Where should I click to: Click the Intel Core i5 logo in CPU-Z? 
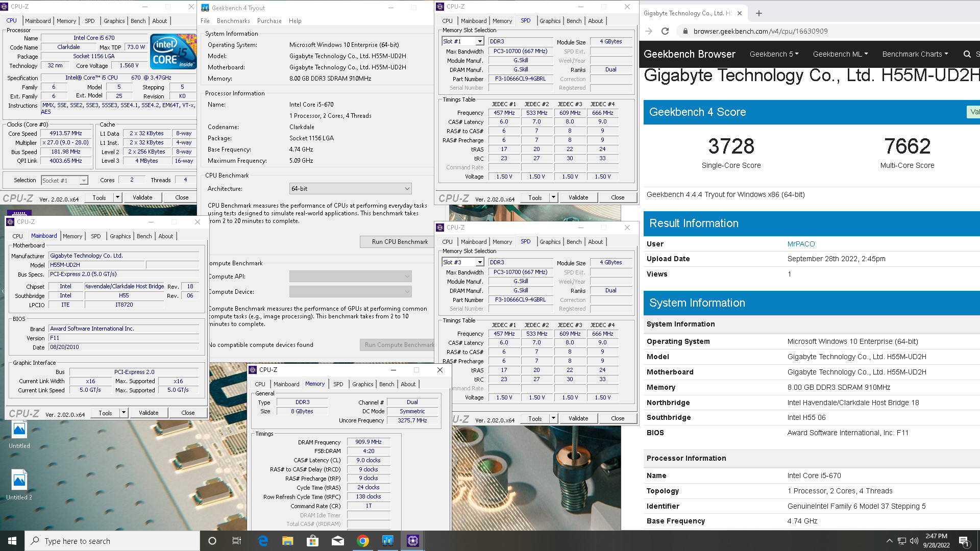point(173,51)
